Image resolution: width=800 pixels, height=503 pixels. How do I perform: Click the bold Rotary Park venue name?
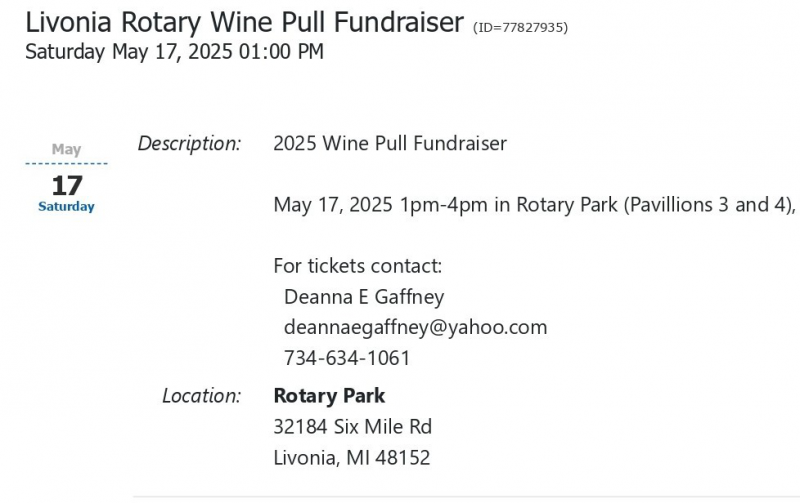point(329,396)
